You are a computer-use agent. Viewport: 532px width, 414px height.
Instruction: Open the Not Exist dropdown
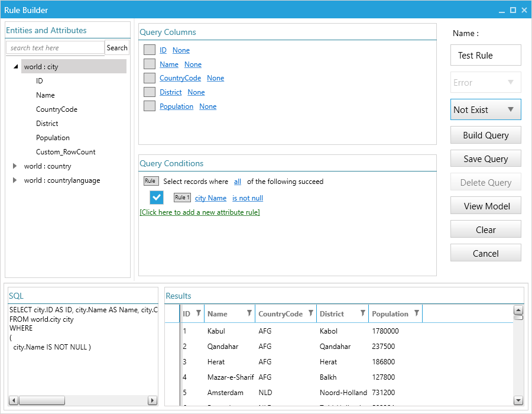(485, 109)
